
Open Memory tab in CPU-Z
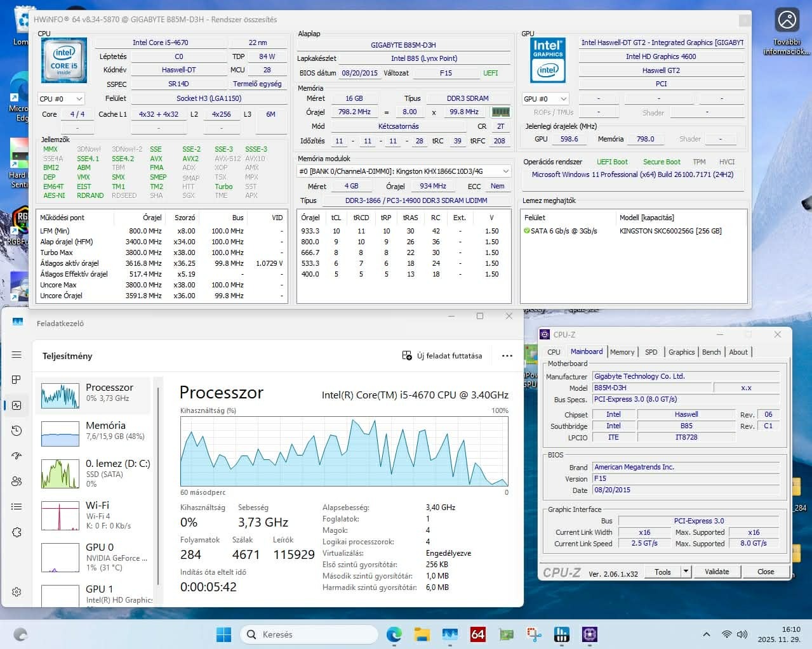pyautogui.click(x=622, y=352)
